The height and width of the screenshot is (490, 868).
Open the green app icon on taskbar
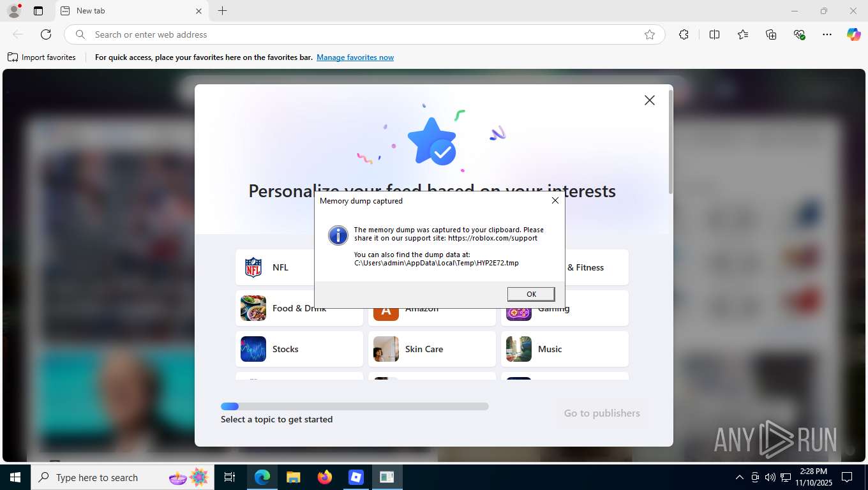[x=387, y=477]
